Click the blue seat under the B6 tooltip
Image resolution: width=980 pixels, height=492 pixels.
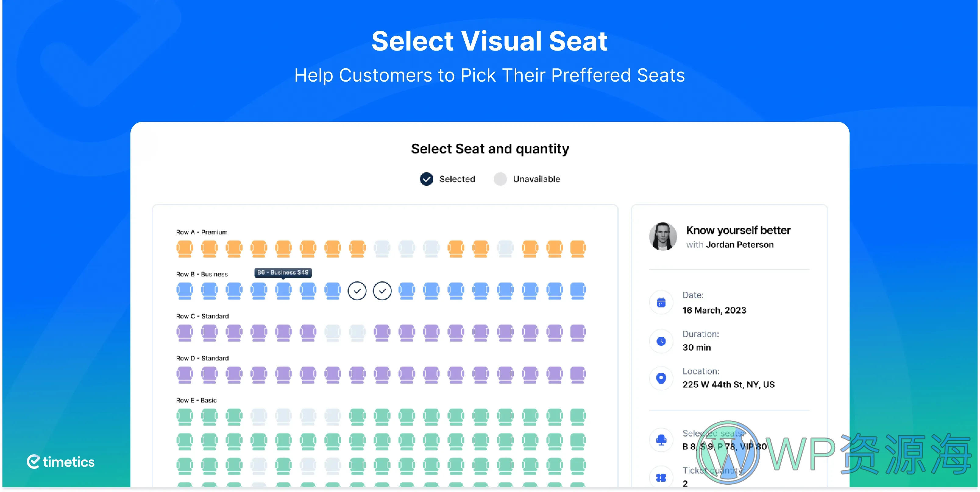click(x=283, y=291)
